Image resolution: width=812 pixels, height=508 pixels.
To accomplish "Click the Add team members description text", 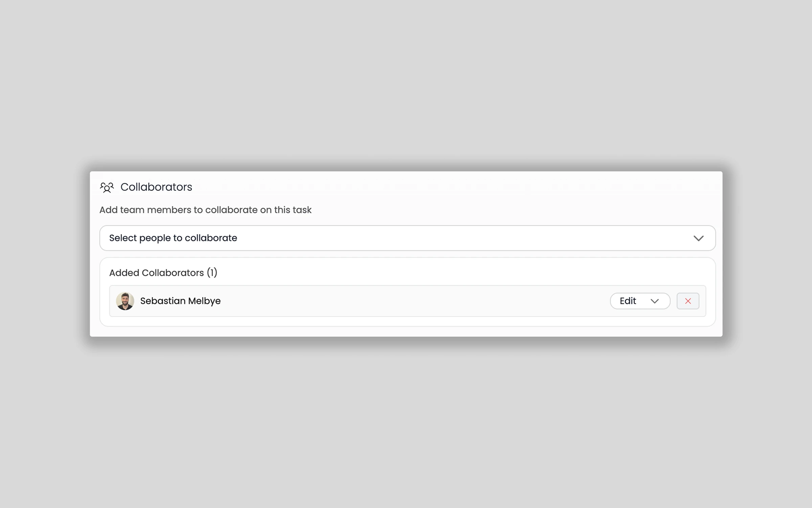I will click(x=205, y=210).
